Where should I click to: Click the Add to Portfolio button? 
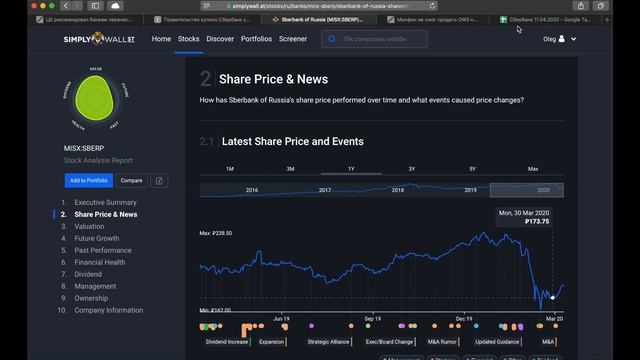pyautogui.click(x=89, y=180)
